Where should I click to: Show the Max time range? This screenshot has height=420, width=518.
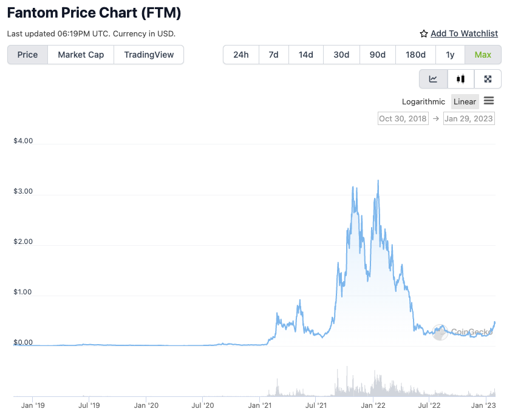[483, 55]
